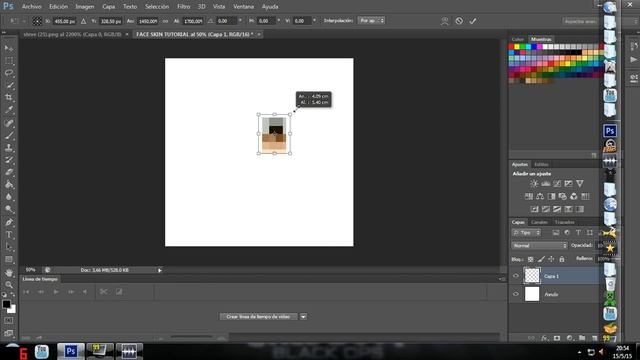The height and width of the screenshot is (360, 640).
Task: Add a Photo Filter adjustment
Action: click(x=562, y=196)
